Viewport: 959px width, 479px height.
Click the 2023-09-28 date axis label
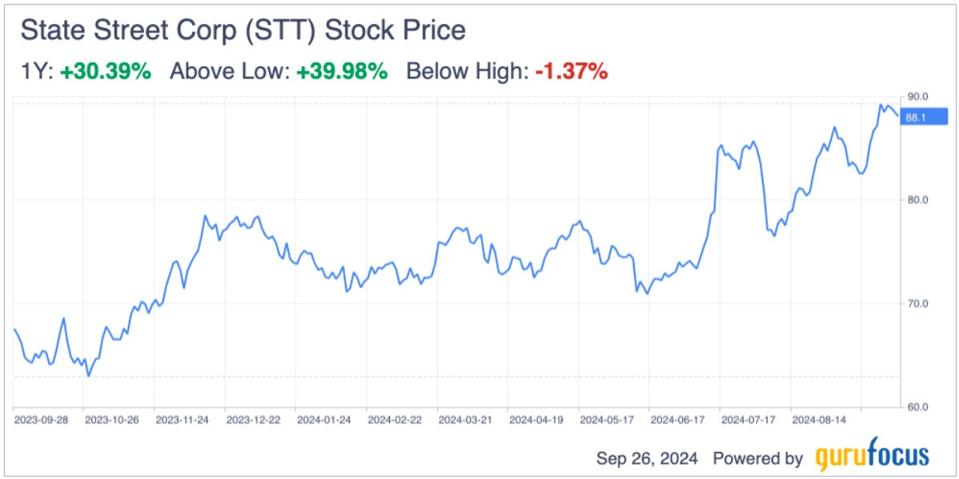[41, 419]
